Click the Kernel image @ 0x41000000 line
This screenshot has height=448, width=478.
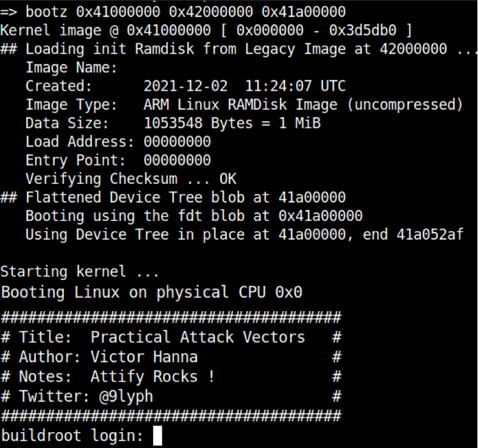coord(206,30)
